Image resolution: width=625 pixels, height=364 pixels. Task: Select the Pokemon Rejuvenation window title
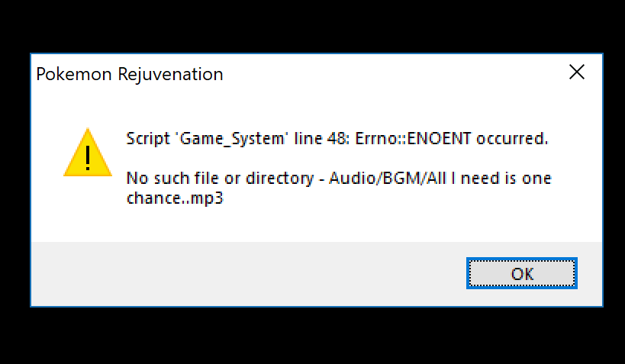[x=130, y=75]
